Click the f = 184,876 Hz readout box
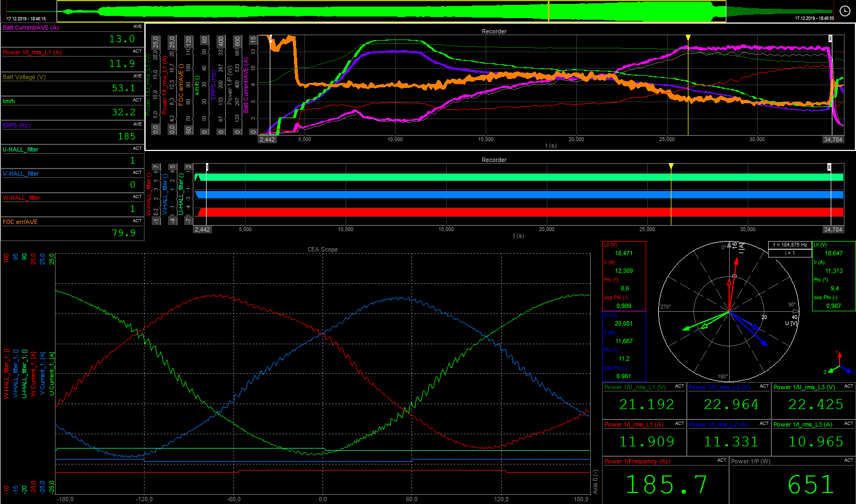The height and width of the screenshot is (504, 856). (x=790, y=245)
